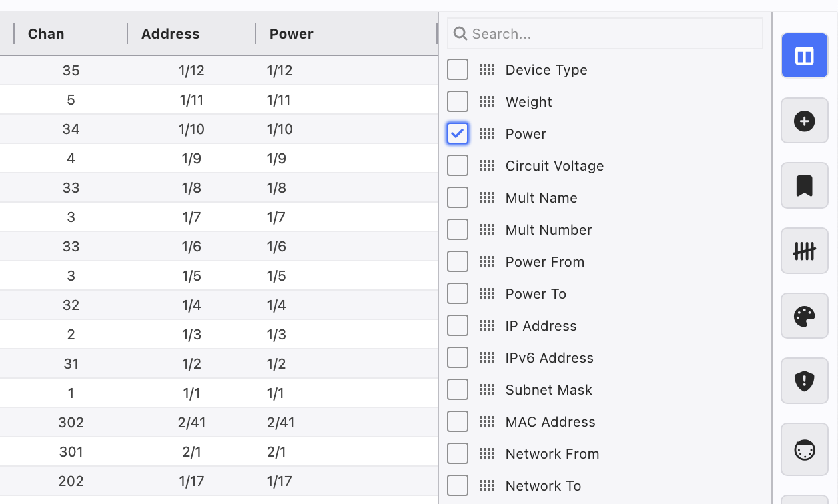838x504 pixels.
Task: Click the blue columns panel icon
Action: click(804, 56)
